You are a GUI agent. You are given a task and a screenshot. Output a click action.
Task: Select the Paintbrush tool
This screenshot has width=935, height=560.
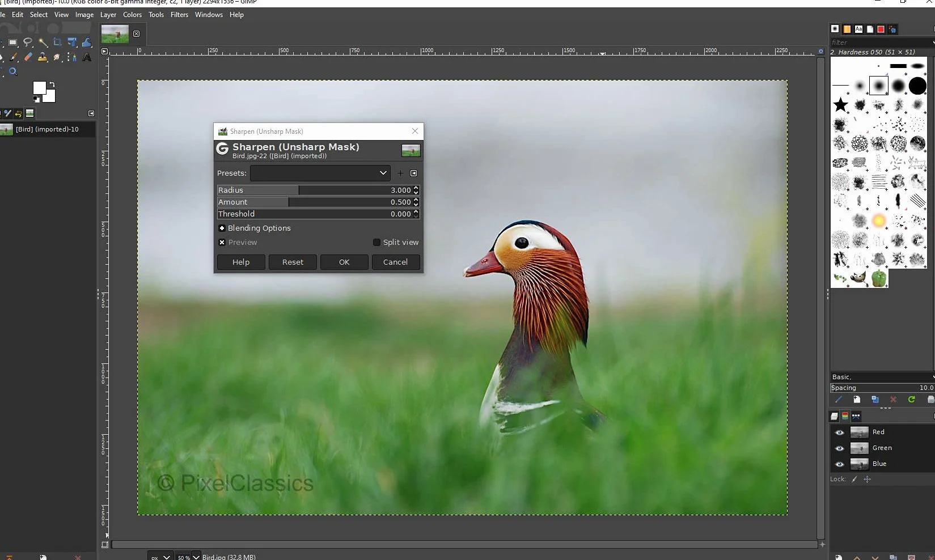click(x=14, y=57)
